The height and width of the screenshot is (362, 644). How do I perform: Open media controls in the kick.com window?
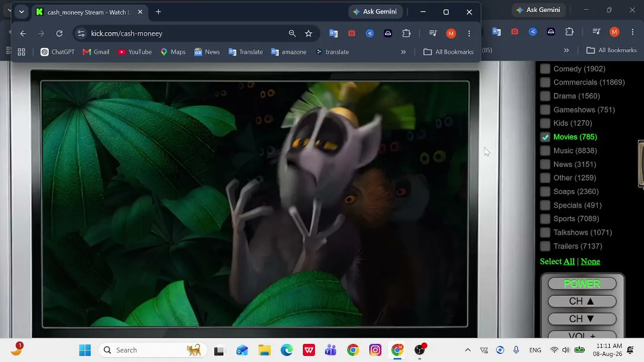[433, 34]
